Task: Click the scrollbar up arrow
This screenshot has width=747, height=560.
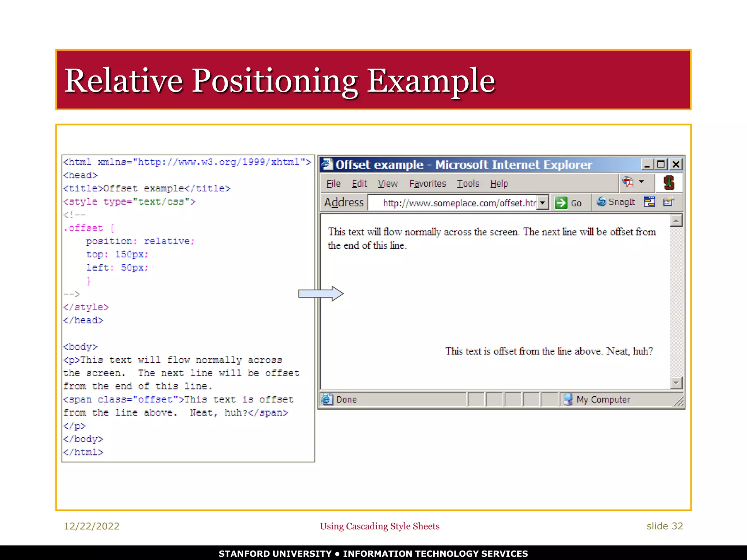Action: tap(676, 221)
